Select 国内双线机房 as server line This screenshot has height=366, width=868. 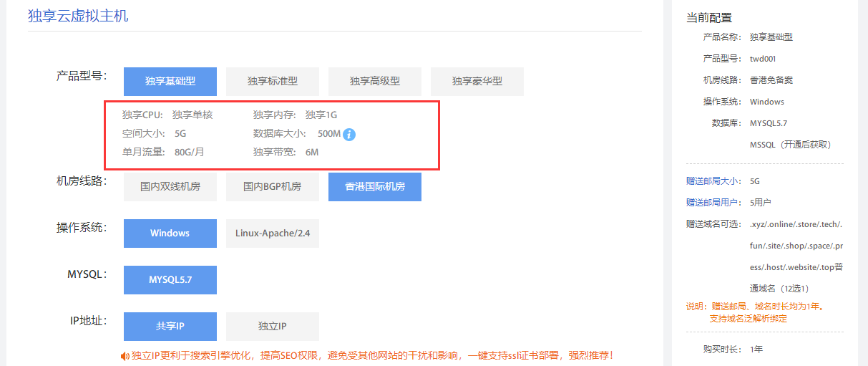tap(170, 187)
